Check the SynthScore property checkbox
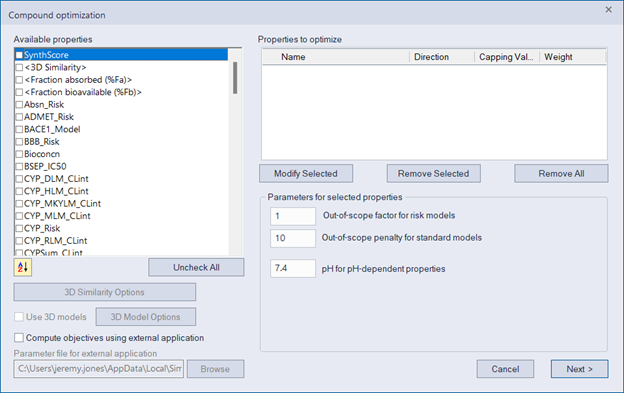Image resolution: width=624 pixels, height=393 pixels. 19,55
